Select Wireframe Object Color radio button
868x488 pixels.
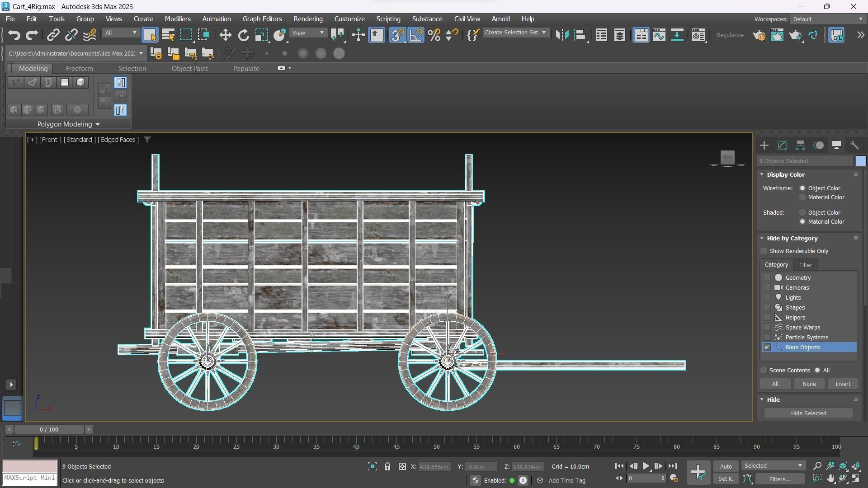click(x=802, y=188)
